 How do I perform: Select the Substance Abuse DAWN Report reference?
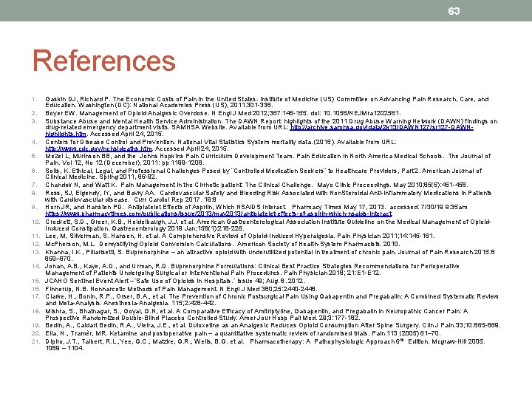pos(271,128)
